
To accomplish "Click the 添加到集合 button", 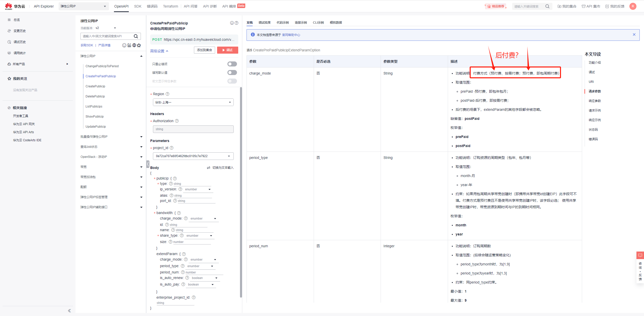I will [x=204, y=50].
